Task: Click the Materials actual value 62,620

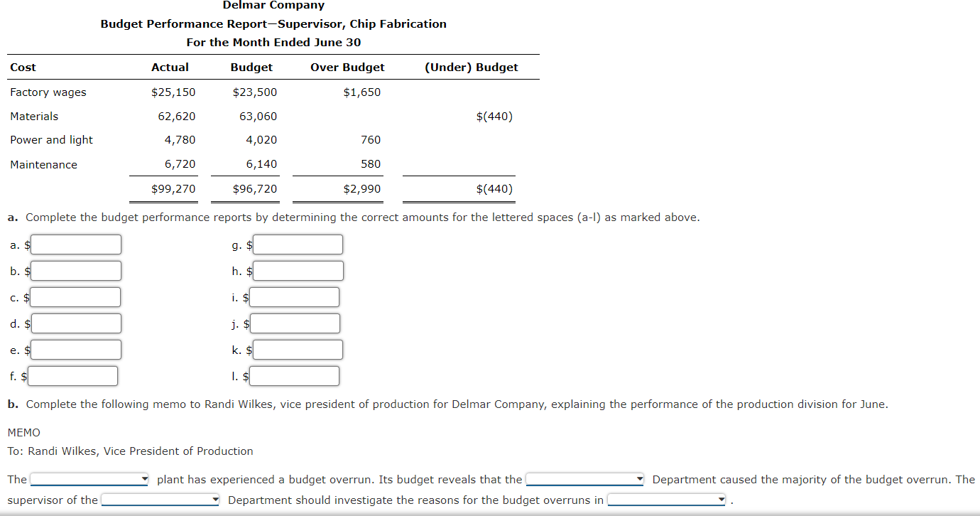Action: 177,117
